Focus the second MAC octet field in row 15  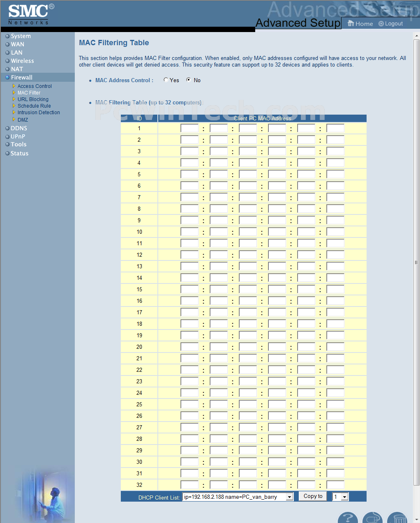click(x=219, y=289)
